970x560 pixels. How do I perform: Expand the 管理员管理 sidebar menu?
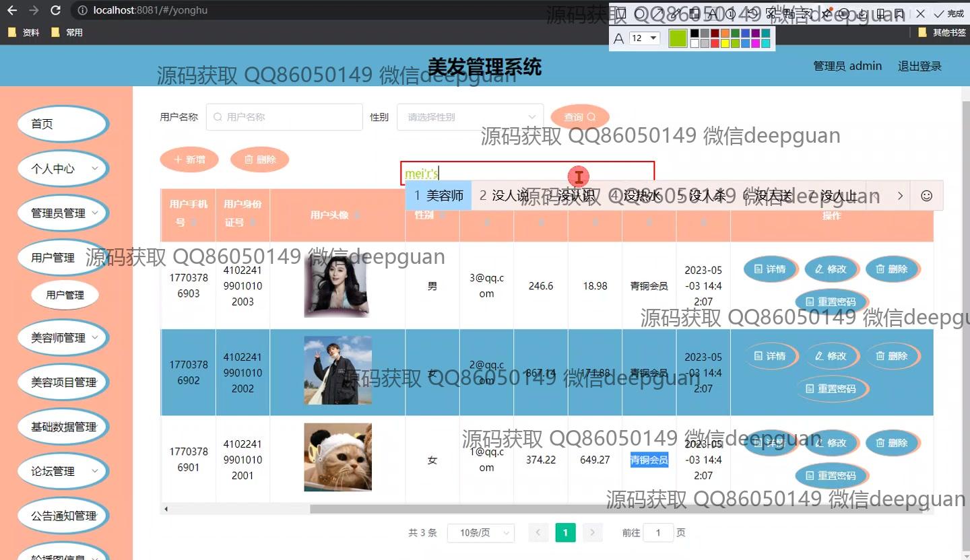pyautogui.click(x=63, y=213)
